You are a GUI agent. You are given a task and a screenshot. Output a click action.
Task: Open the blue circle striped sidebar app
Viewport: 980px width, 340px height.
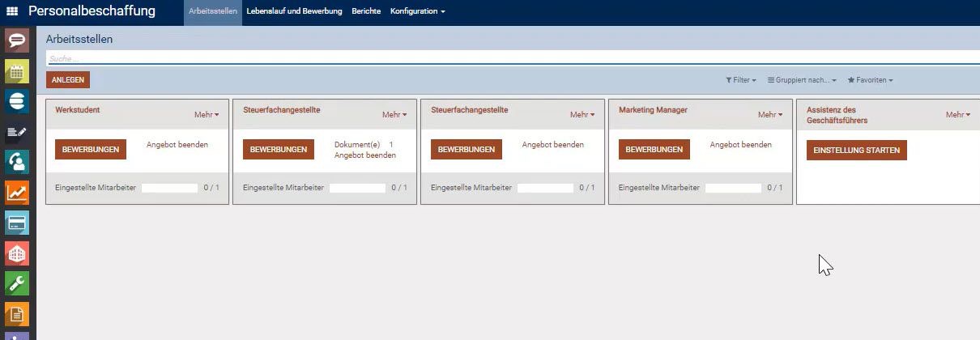tap(17, 101)
